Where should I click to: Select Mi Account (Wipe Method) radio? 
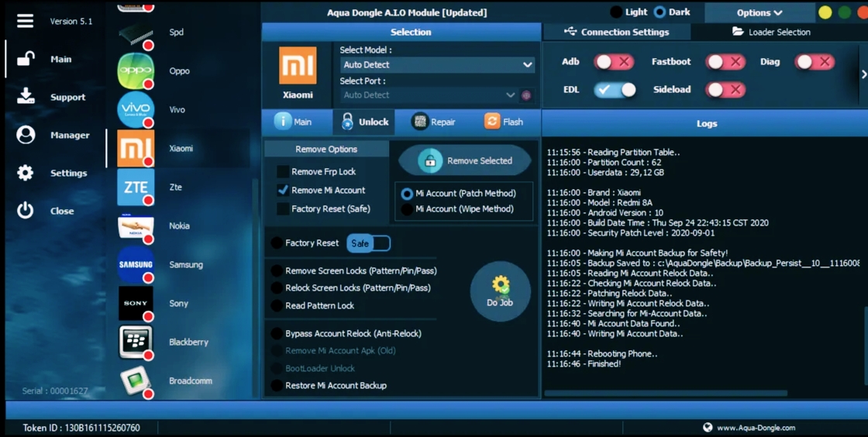click(x=407, y=209)
